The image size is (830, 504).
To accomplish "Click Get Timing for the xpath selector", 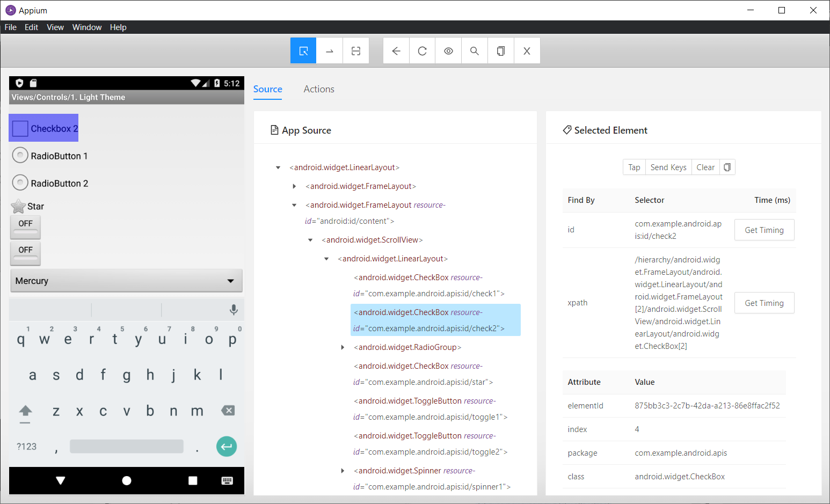I will click(x=764, y=303).
